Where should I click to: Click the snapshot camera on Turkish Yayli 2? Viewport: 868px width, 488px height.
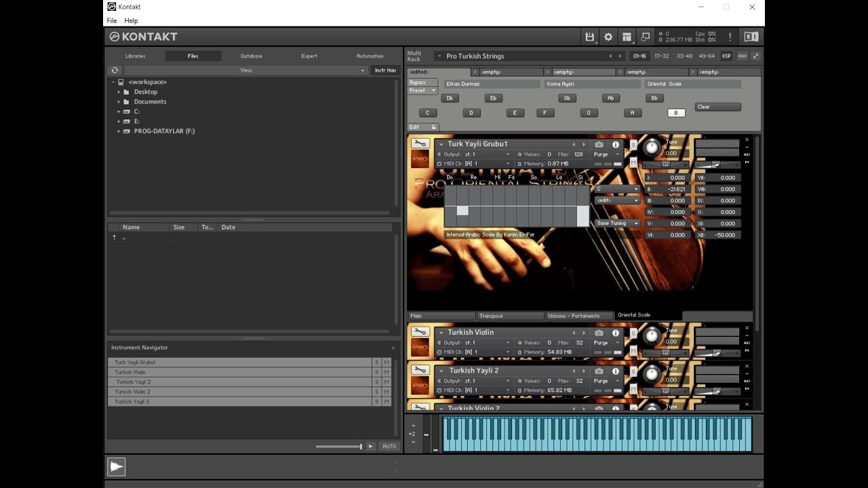pyautogui.click(x=599, y=371)
